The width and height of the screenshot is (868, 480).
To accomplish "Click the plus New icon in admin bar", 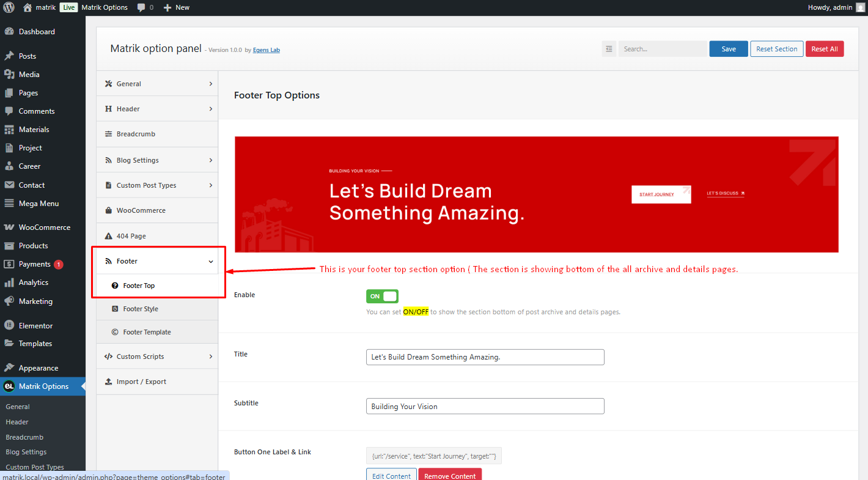I will (x=167, y=7).
